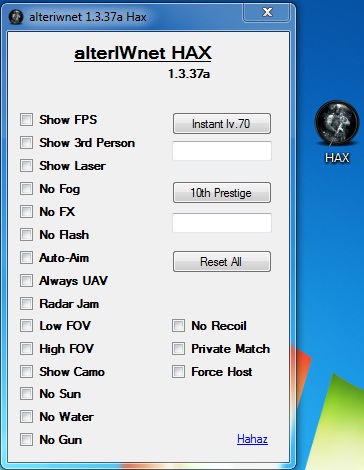Image resolution: width=364 pixels, height=470 pixels.
Task: Enable the No Recoil checkbox
Action: point(178,326)
